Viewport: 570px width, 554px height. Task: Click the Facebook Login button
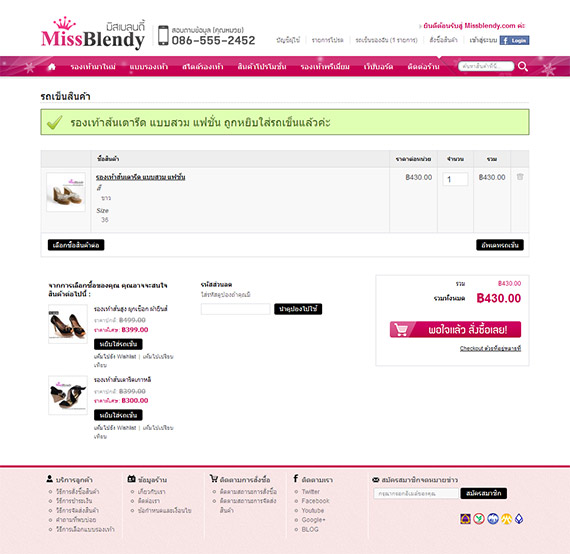point(514,40)
